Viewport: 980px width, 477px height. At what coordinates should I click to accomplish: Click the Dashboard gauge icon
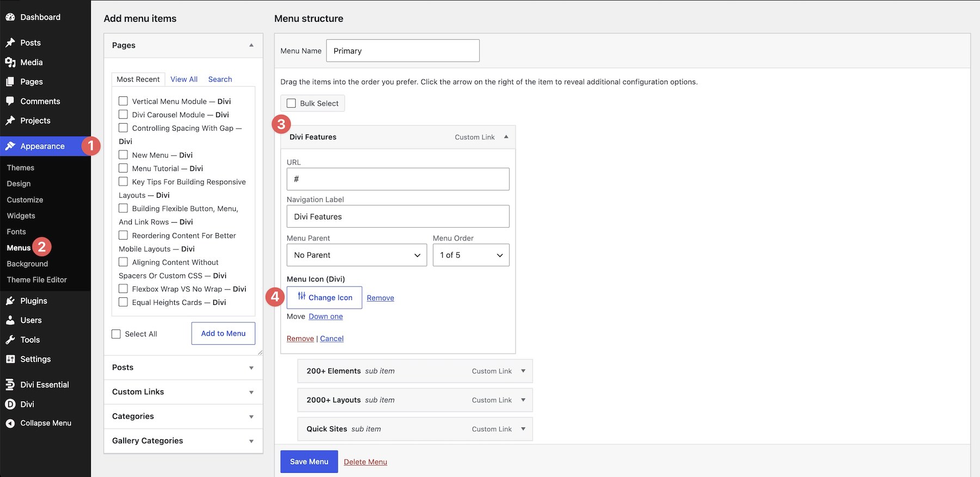point(10,17)
